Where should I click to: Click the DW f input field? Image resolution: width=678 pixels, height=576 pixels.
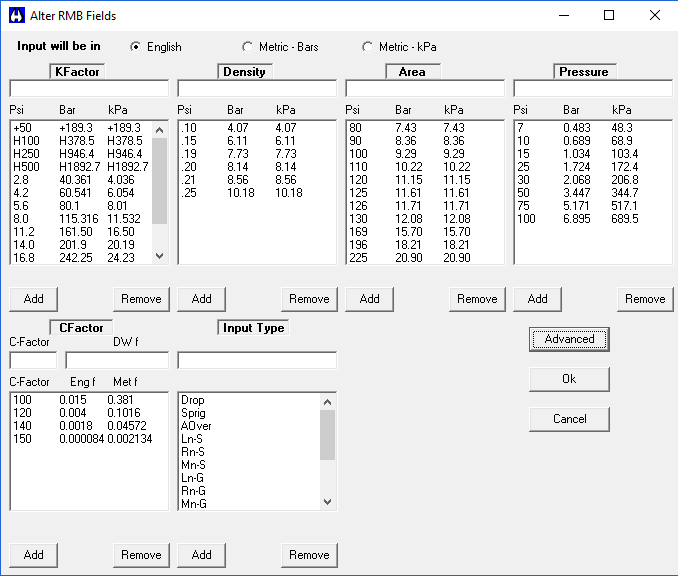pyautogui.click(x=117, y=360)
